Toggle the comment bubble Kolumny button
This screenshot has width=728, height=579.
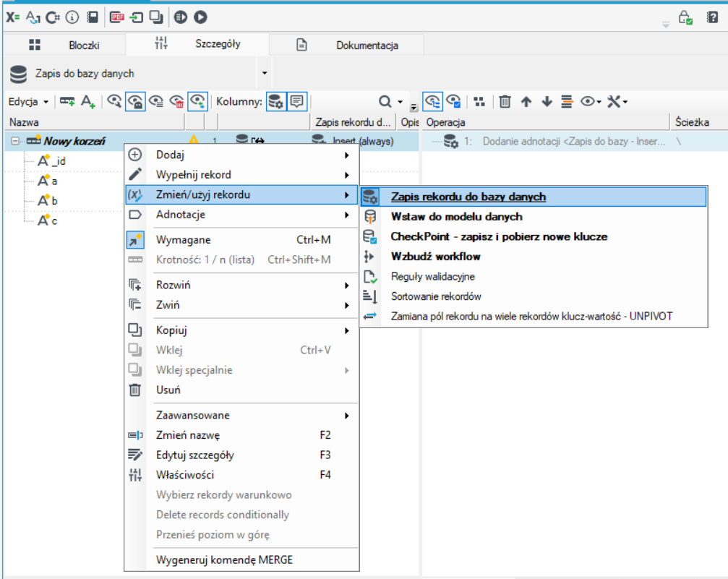coord(296,101)
